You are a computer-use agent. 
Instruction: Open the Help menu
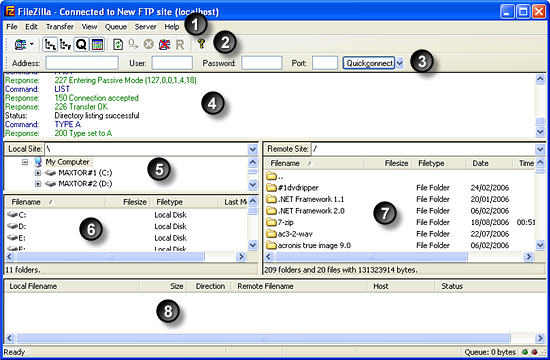[x=172, y=27]
